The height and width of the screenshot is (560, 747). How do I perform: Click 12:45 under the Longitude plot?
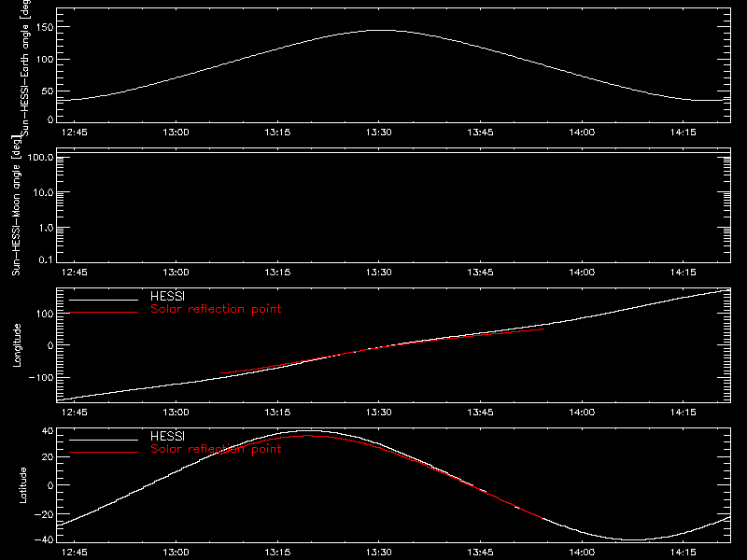75,412
